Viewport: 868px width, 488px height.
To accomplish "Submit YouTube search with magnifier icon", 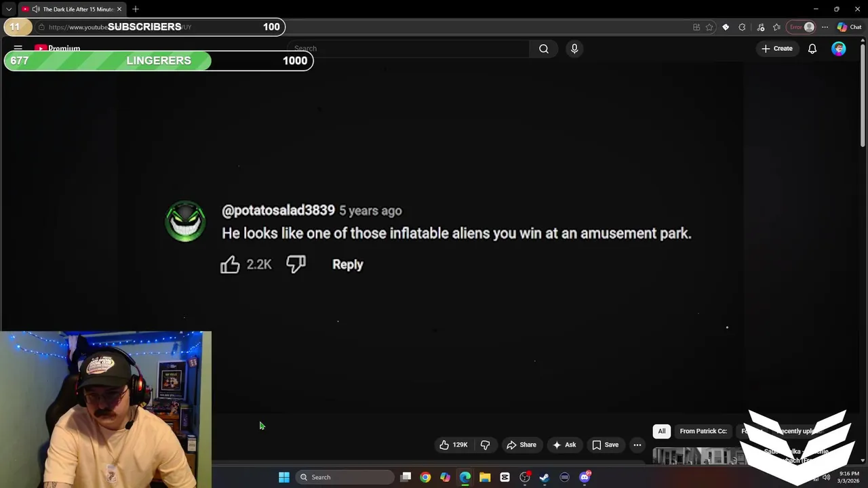I will point(544,49).
